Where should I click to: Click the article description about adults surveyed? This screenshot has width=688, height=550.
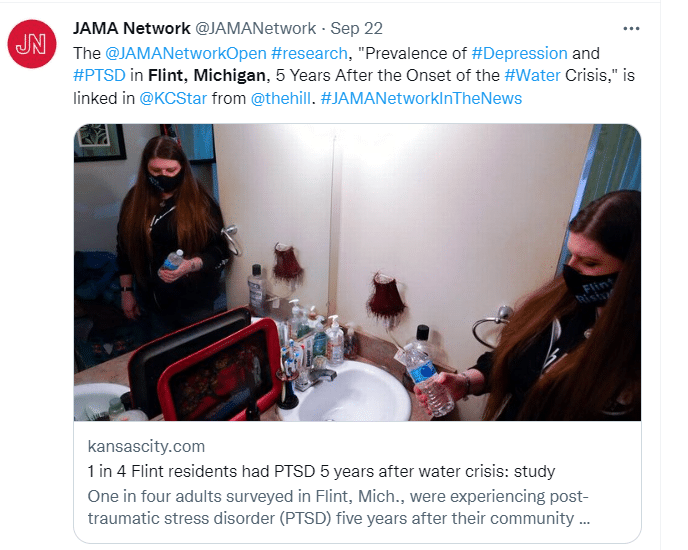coord(338,507)
